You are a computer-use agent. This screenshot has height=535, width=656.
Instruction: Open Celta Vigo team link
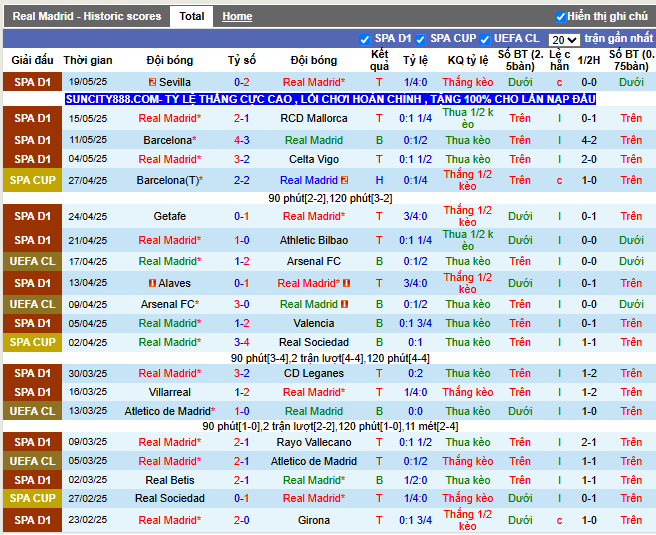(314, 159)
